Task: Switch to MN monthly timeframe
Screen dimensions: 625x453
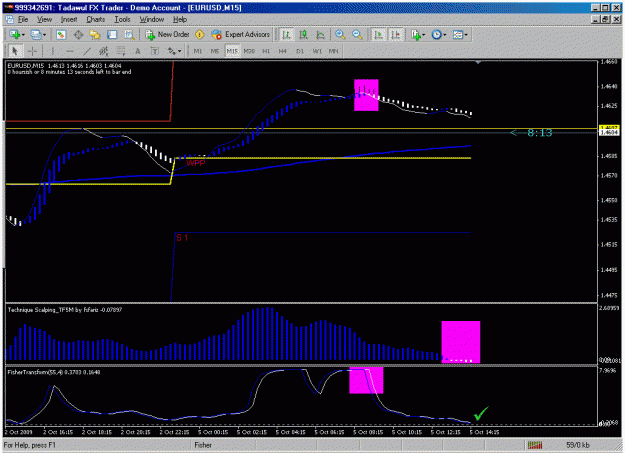Action: 334,51
